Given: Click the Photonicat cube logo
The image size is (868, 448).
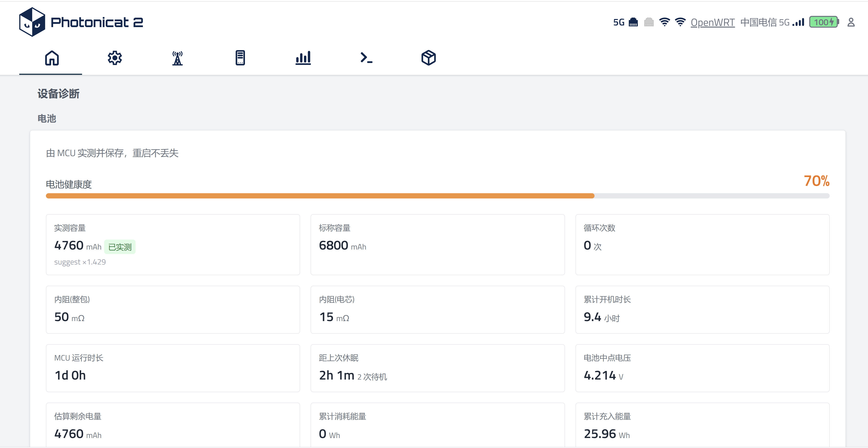Looking at the screenshot, I should 32,22.
